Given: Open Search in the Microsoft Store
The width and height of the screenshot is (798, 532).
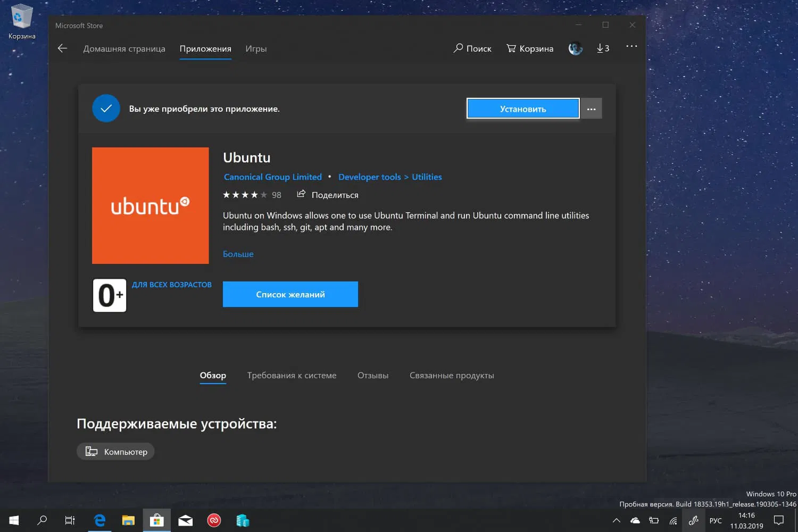Looking at the screenshot, I should click(472, 48).
